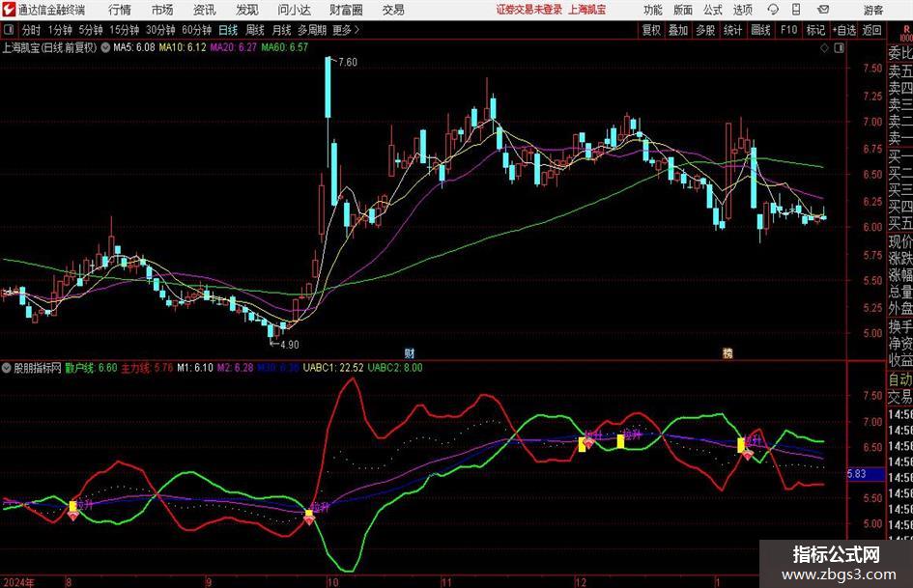The width and height of the screenshot is (913, 588).
Task: Open the 选项 menu
Action: coord(742,10)
